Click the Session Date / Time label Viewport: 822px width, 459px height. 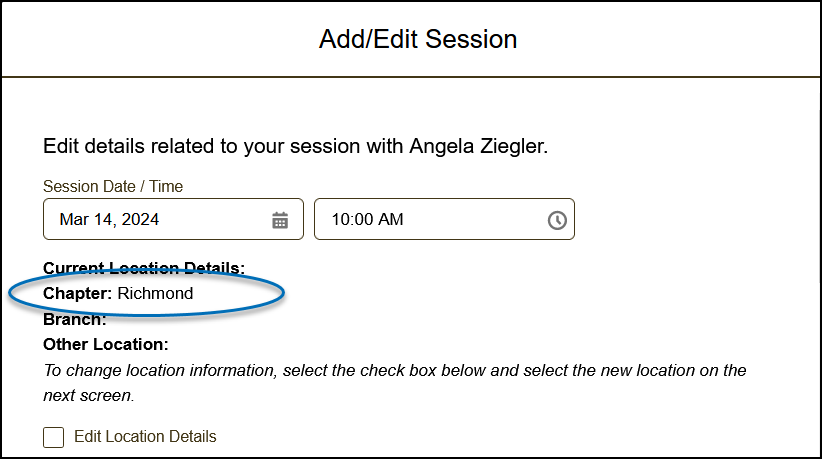coord(113,186)
